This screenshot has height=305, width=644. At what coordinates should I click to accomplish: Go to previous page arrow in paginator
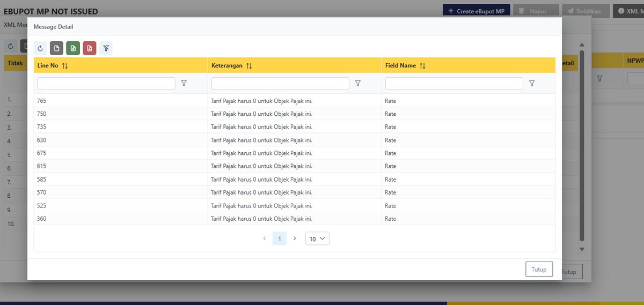264,239
